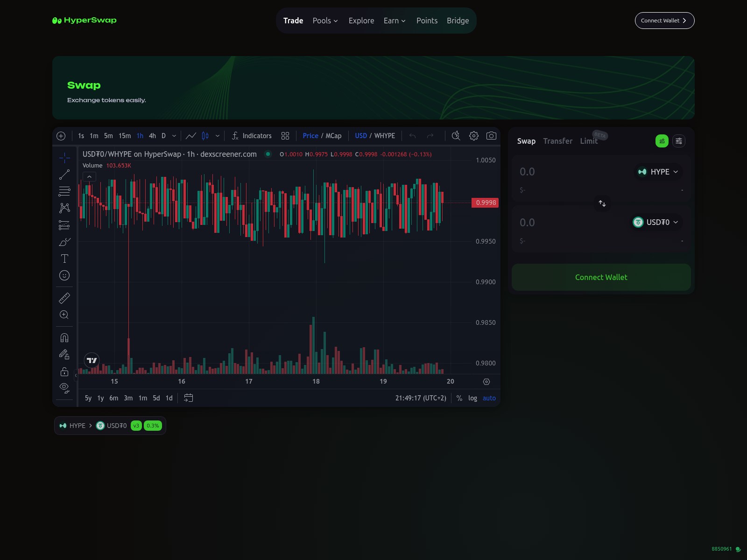
Task: Select the Text annotation tool
Action: click(x=64, y=258)
